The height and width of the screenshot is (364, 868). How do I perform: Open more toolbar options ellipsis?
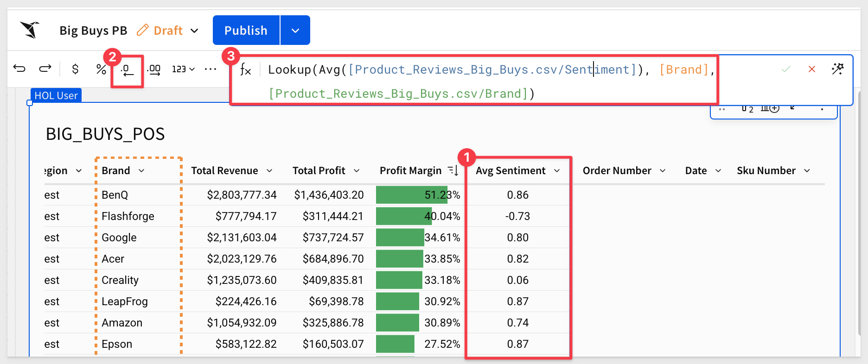(211, 69)
